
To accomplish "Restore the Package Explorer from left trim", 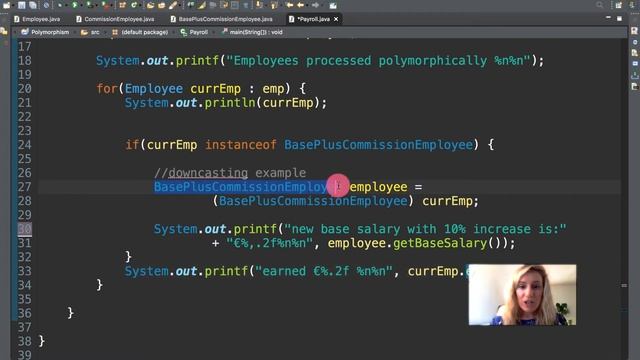I will tap(4, 31).
